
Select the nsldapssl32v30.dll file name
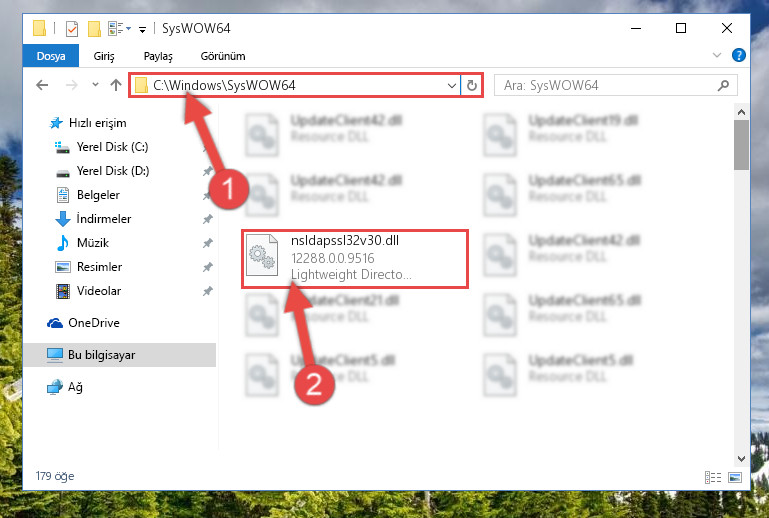tap(345, 240)
